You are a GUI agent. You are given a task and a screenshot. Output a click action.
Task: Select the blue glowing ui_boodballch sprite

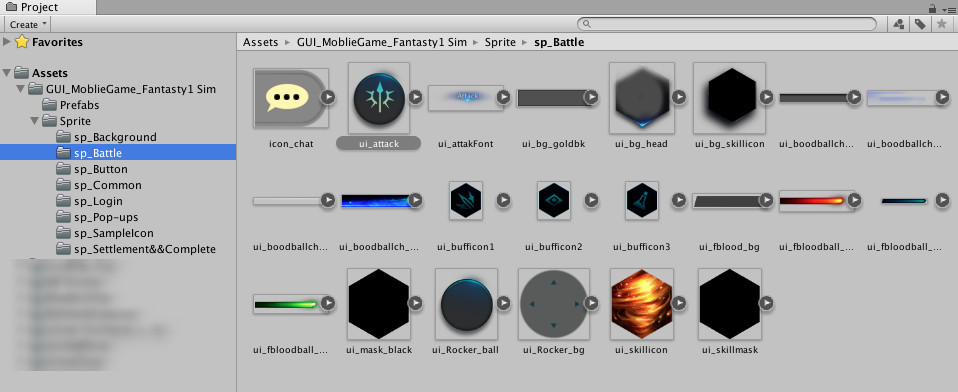379,200
